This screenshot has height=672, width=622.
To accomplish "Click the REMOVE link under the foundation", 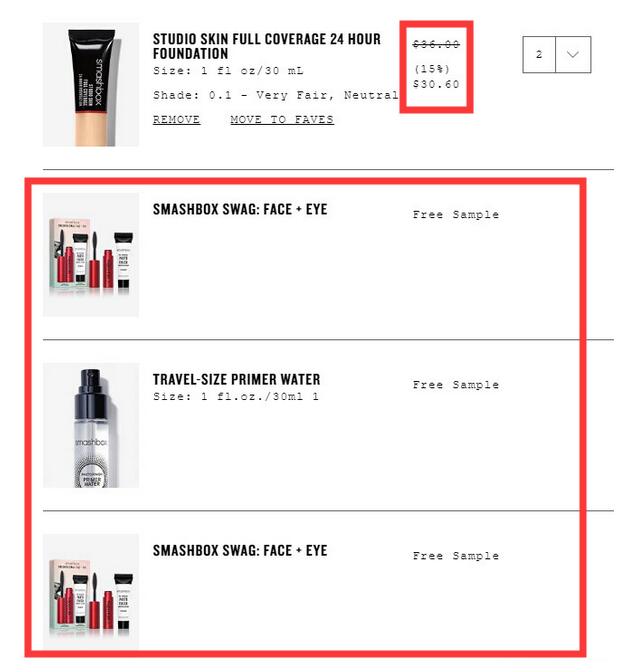I will pyautogui.click(x=176, y=120).
